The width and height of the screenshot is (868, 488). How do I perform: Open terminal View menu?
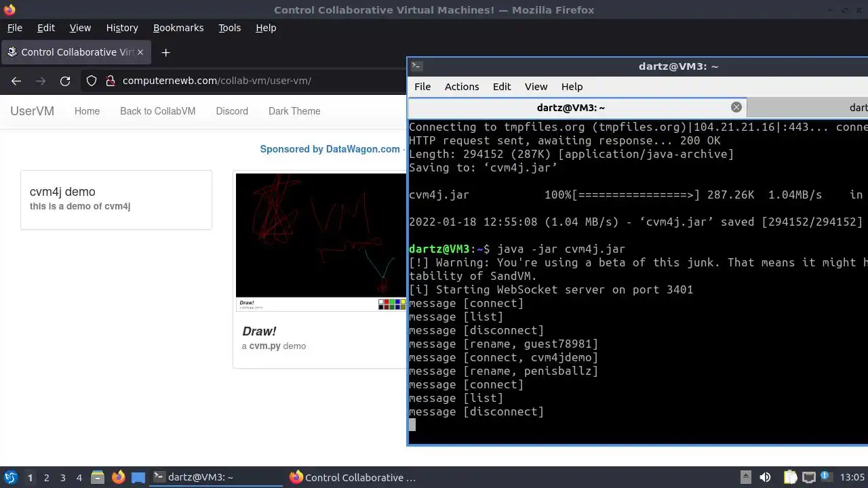coord(536,87)
